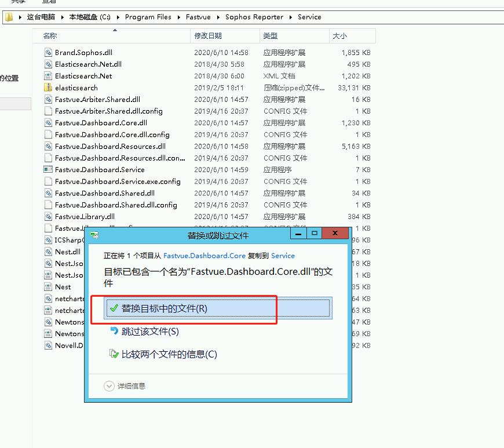Screen dimensions: 504x448
Task: Click the Fastvue.Dashboard.Shared.dll.config file icon
Action: click(48, 205)
